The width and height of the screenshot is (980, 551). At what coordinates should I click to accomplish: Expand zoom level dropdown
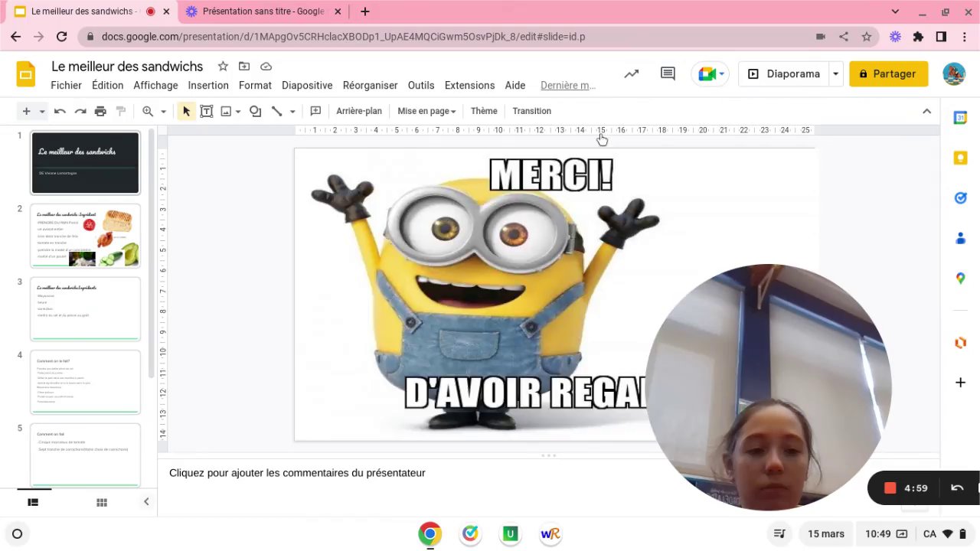[163, 112]
